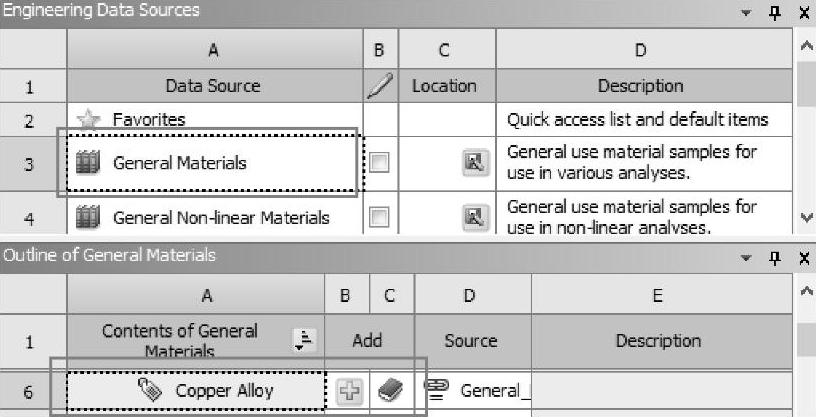Click the General Materials library book icon
This screenshot has width=816, height=417.
pyautogui.click(x=89, y=163)
